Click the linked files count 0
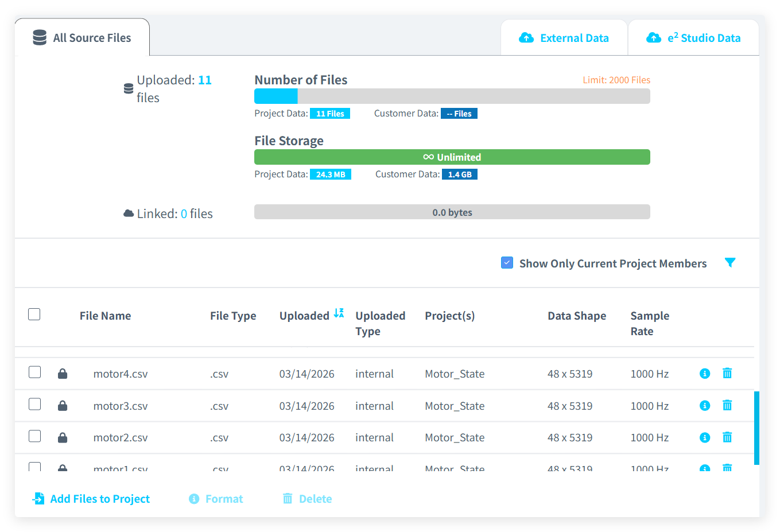 point(184,213)
